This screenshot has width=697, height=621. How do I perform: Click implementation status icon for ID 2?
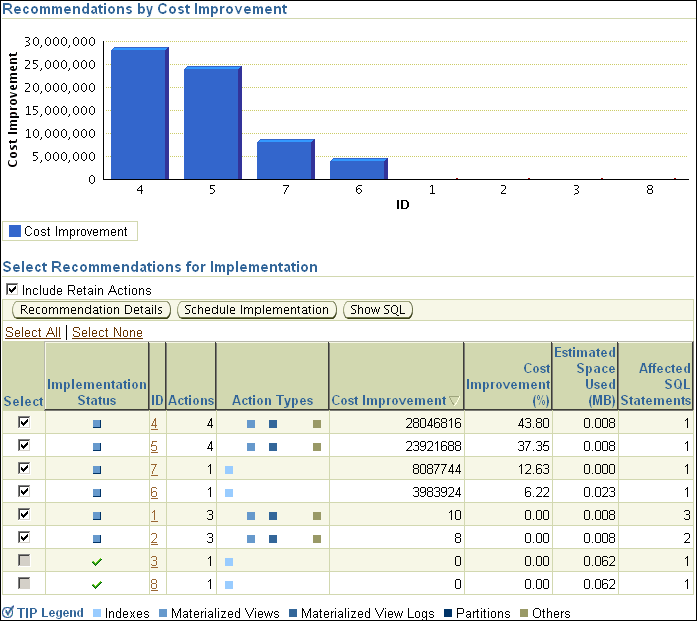pyautogui.click(x=97, y=539)
